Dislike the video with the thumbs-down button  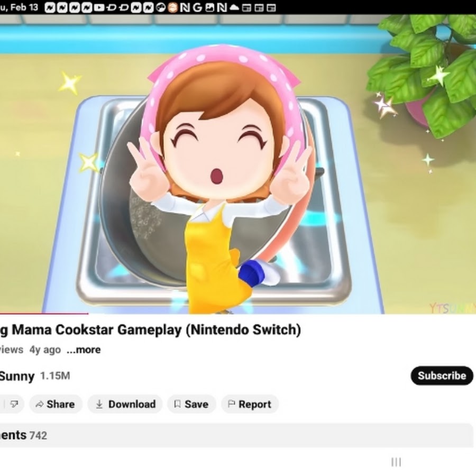click(14, 404)
